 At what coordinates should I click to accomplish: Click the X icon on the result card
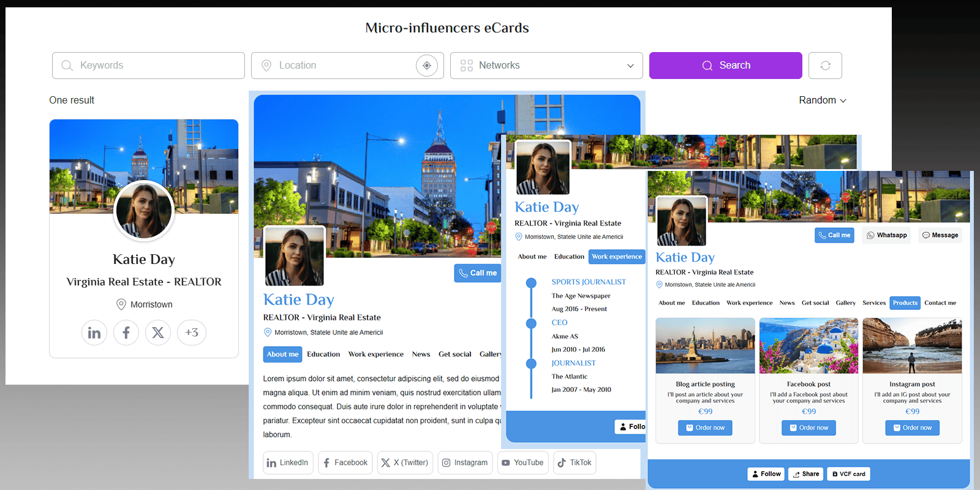(158, 333)
